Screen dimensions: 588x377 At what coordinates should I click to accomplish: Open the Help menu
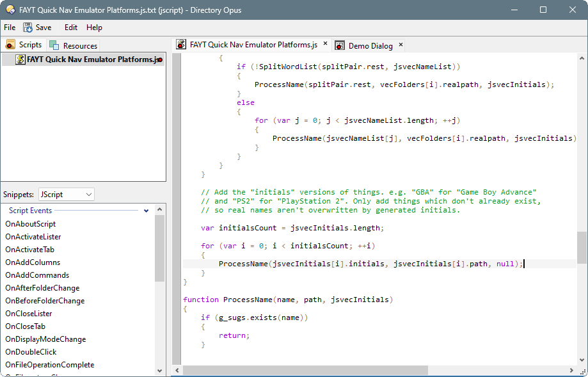tap(94, 28)
